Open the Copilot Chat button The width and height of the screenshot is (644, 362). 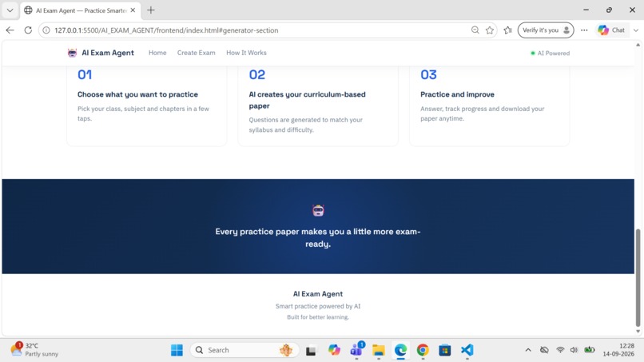[611, 30]
